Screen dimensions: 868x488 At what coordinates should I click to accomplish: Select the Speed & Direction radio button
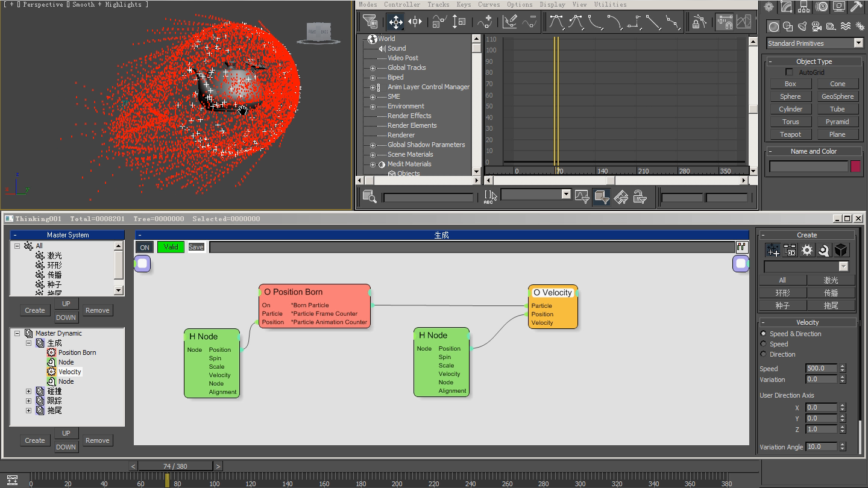point(764,333)
